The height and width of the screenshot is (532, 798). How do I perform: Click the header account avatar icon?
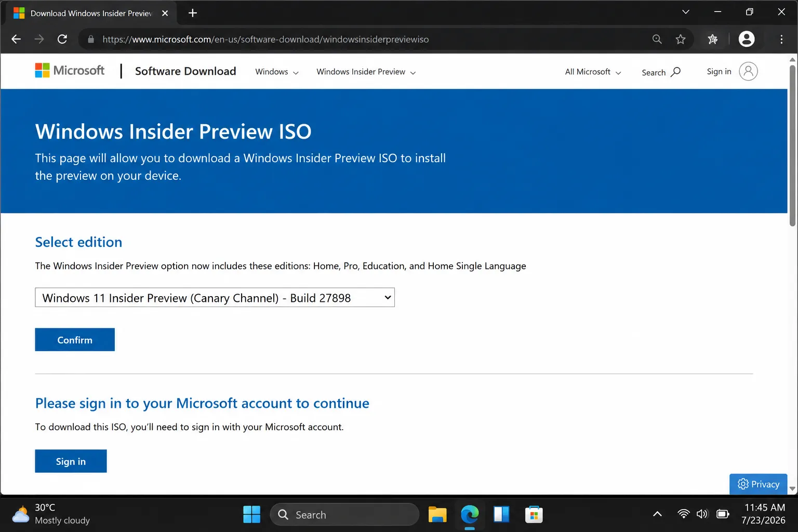[x=748, y=71]
